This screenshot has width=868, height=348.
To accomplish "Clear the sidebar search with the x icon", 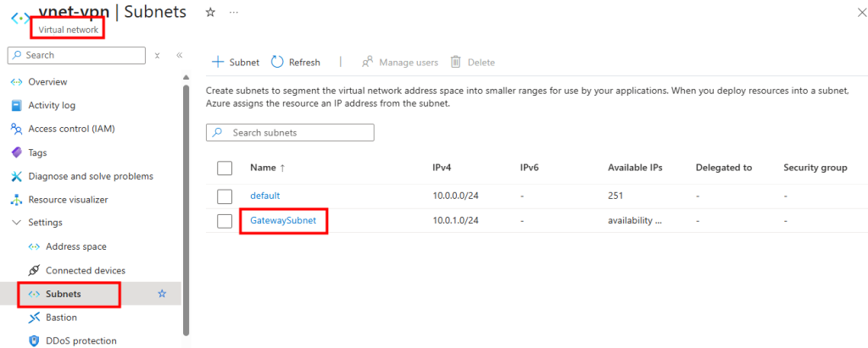I will click(157, 55).
